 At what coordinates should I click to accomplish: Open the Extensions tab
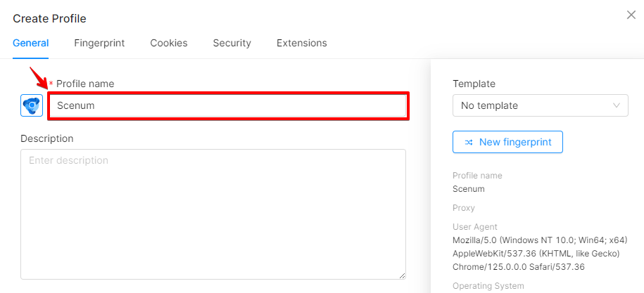coord(301,43)
